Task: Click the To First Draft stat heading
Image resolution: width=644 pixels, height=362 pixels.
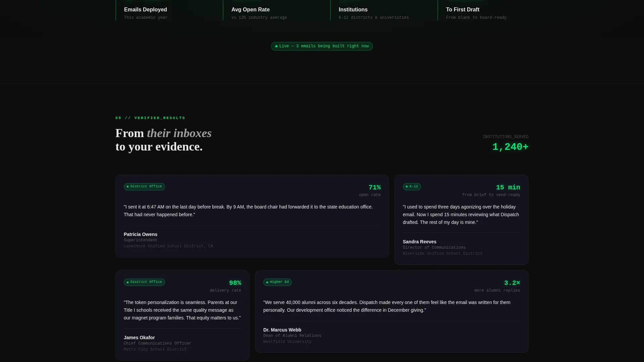Action: tap(463, 10)
